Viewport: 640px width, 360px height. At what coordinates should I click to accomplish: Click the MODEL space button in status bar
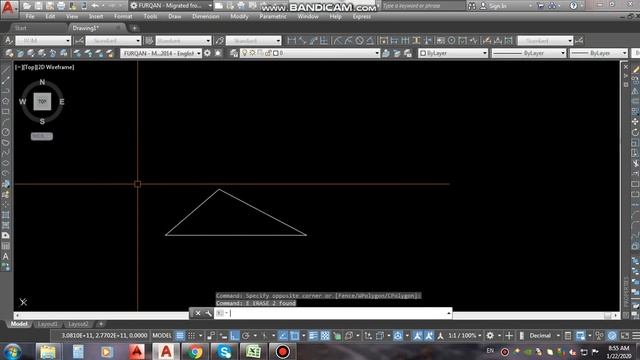click(x=162, y=336)
